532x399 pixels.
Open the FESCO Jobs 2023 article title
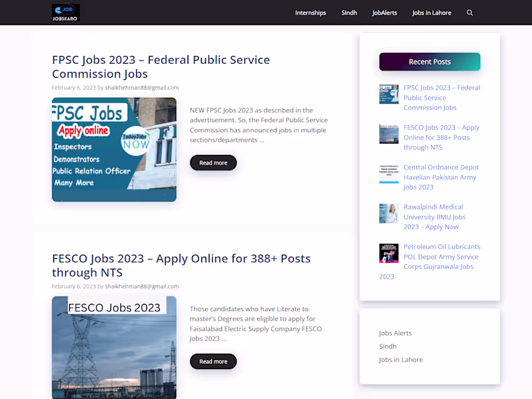(181, 265)
